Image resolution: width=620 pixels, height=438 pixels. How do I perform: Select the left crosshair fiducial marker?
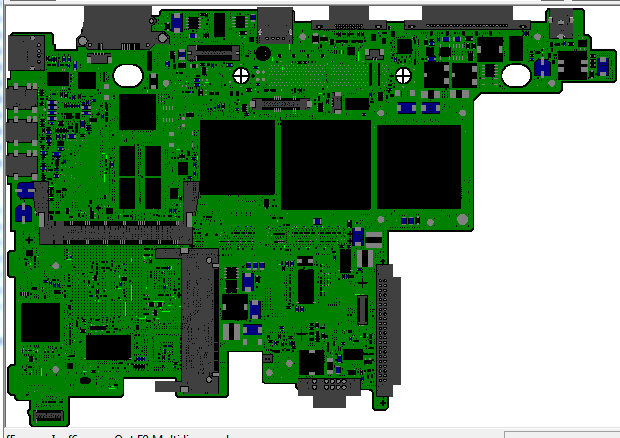(241, 75)
